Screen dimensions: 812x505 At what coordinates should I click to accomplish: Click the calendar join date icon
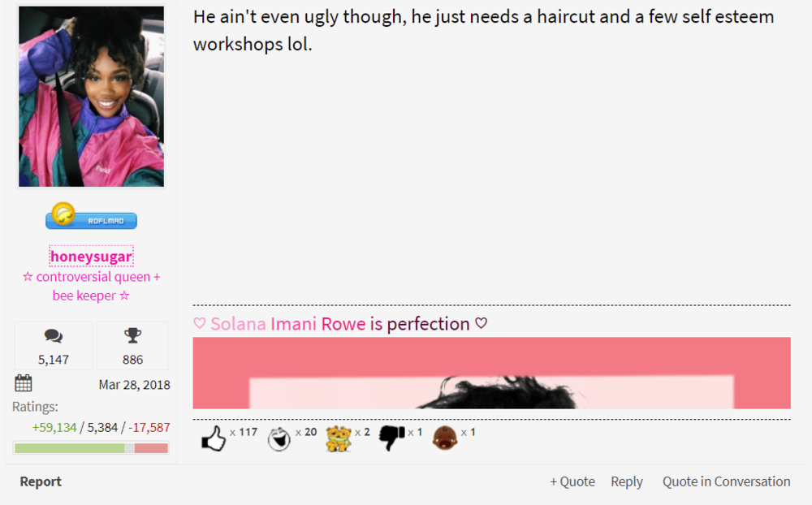[x=24, y=383]
